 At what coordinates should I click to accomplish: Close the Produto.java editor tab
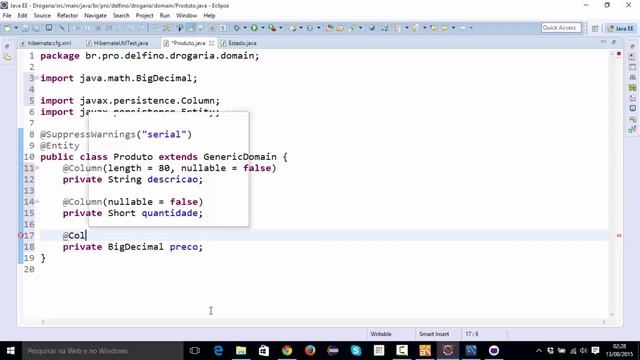(211, 43)
